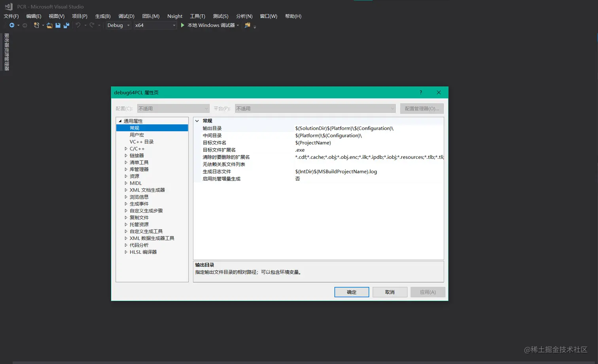This screenshot has height=364, width=598.
Task: Click the Find in Files toolbar icon
Action: coord(248,25)
